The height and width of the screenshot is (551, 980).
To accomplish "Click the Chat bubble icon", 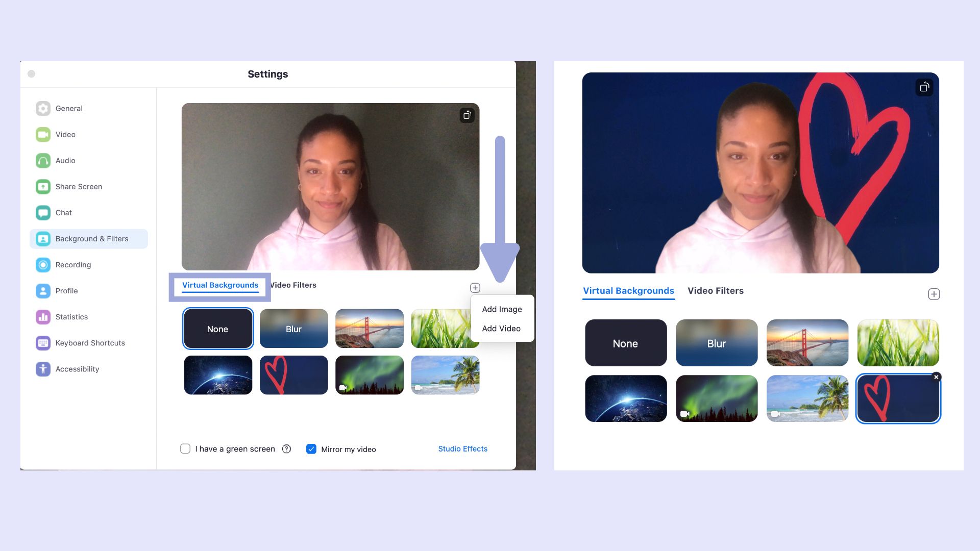I will [43, 213].
